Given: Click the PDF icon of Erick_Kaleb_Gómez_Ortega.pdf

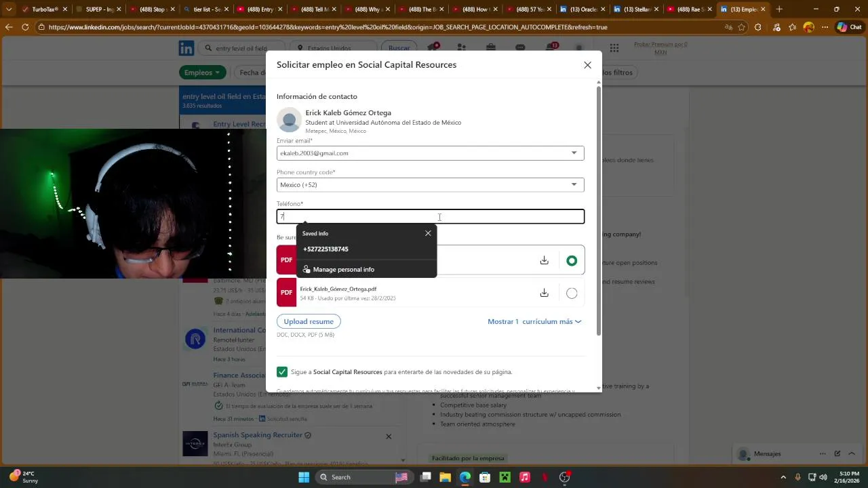Looking at the screenshot, I should [x=286, y=293].
